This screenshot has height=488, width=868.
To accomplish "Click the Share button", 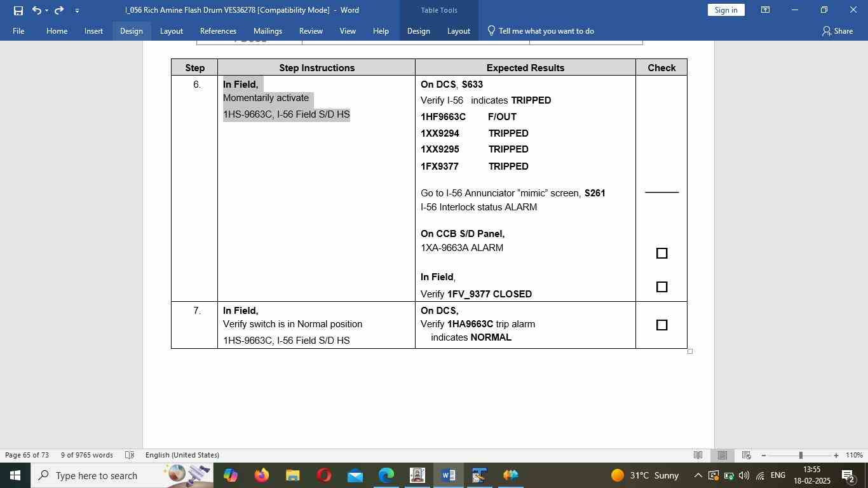I will pos(837,30).
